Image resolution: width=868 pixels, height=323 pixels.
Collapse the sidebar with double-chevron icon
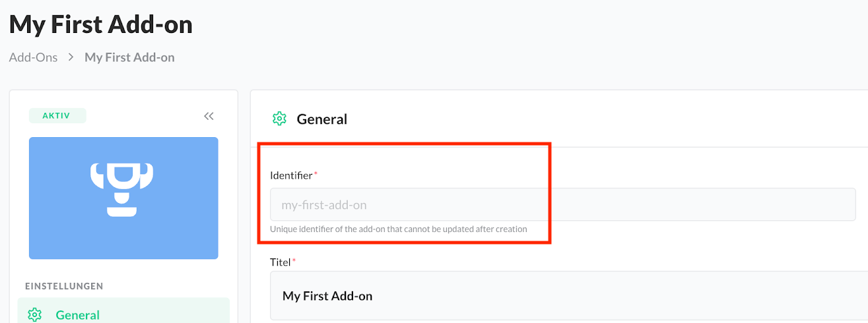coord(209,116)
